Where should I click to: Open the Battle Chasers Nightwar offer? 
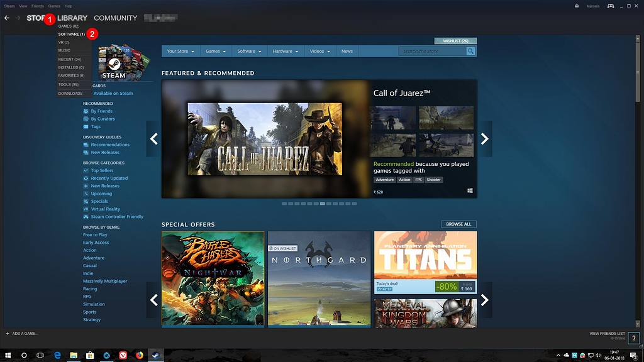tap(213, 279)
